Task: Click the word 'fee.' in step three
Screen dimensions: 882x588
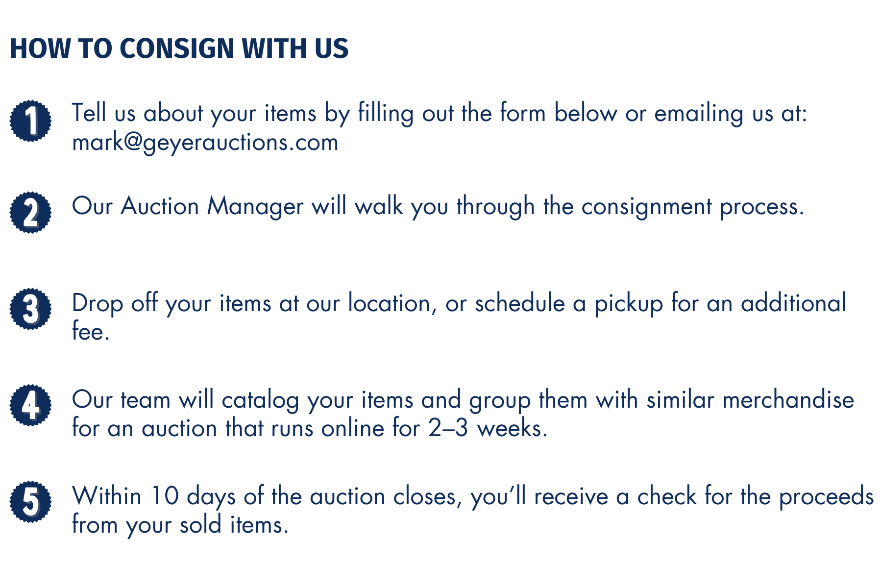Action: click(91, 332)
